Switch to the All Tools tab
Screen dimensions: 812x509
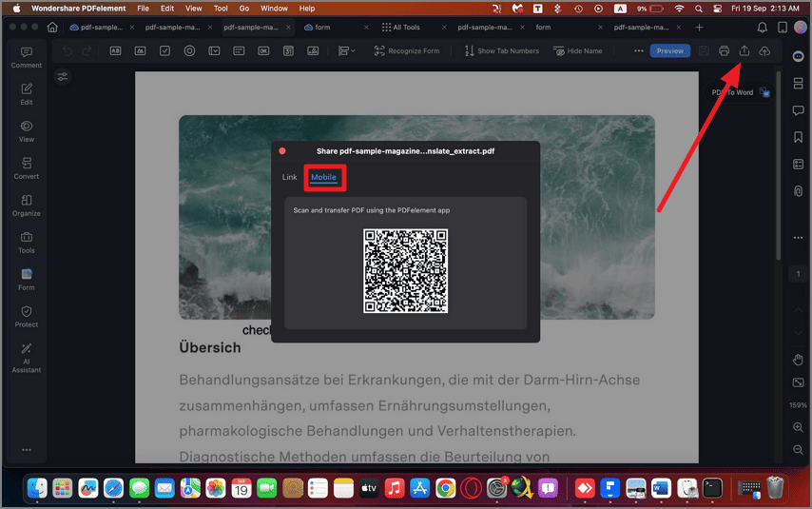pyautogui.click(x=401, y=27)
